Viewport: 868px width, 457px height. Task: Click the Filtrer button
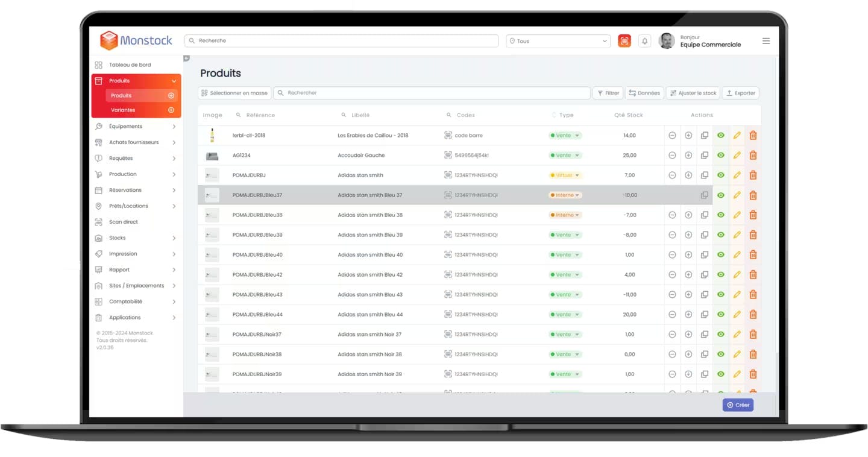coord(608,93)
